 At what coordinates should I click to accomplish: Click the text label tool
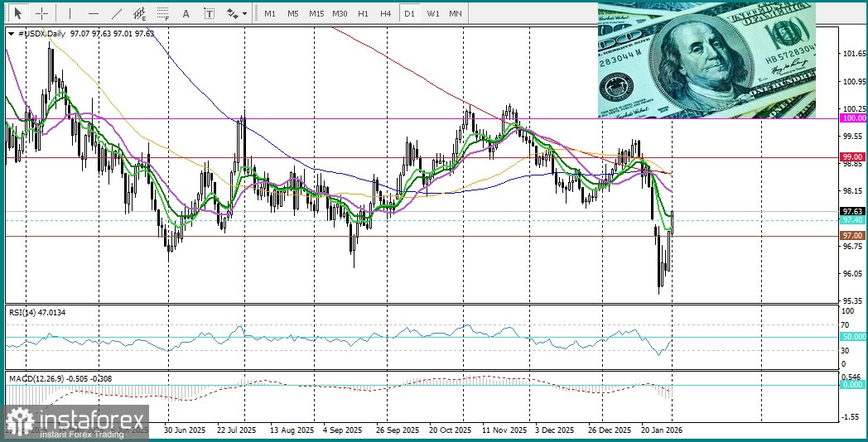[209, 13]
